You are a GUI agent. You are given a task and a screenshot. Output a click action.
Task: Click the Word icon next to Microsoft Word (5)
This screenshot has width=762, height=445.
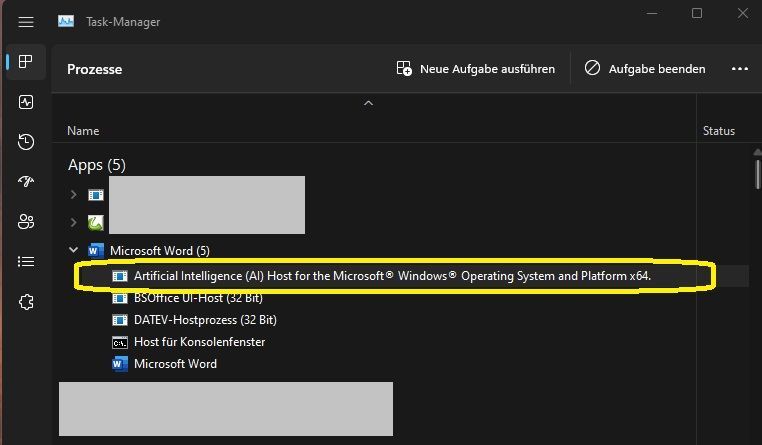(x=96, y=251)
